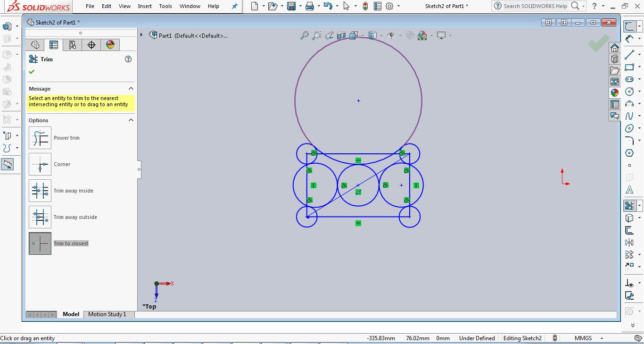Select the Line sketch tool

[629, 55]
